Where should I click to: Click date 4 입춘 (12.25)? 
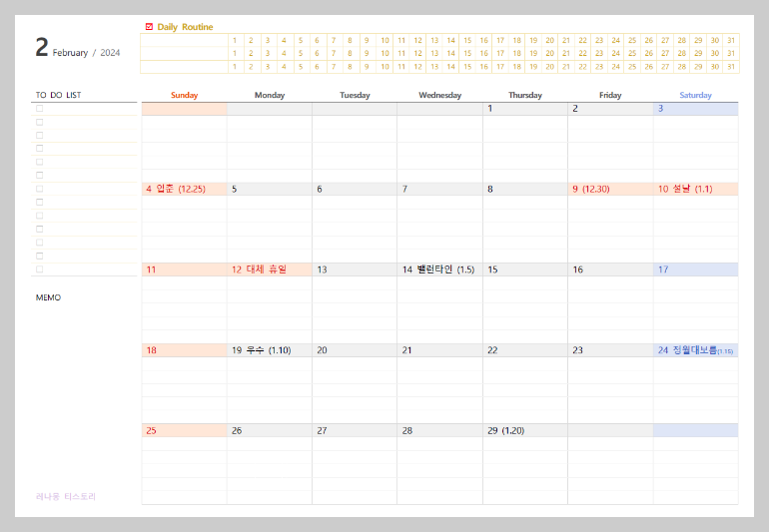point(176,189)
